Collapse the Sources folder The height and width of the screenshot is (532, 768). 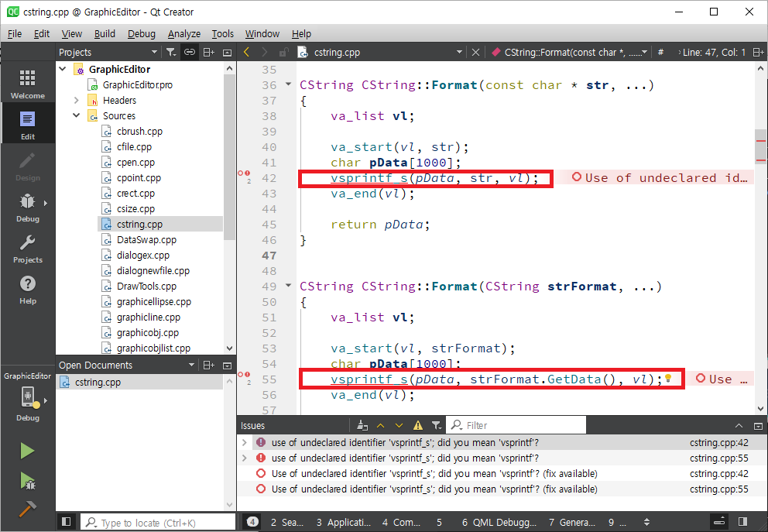[x=77, y=115]
